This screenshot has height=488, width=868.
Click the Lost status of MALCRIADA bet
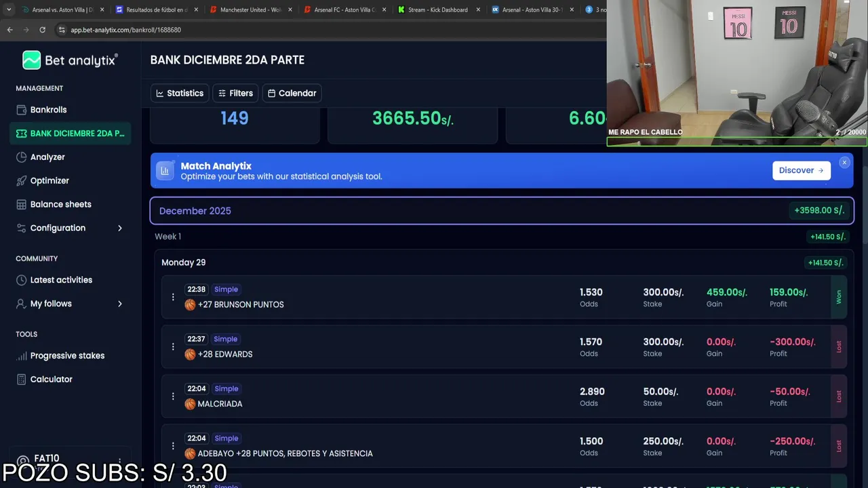click(x=839, y=396)
